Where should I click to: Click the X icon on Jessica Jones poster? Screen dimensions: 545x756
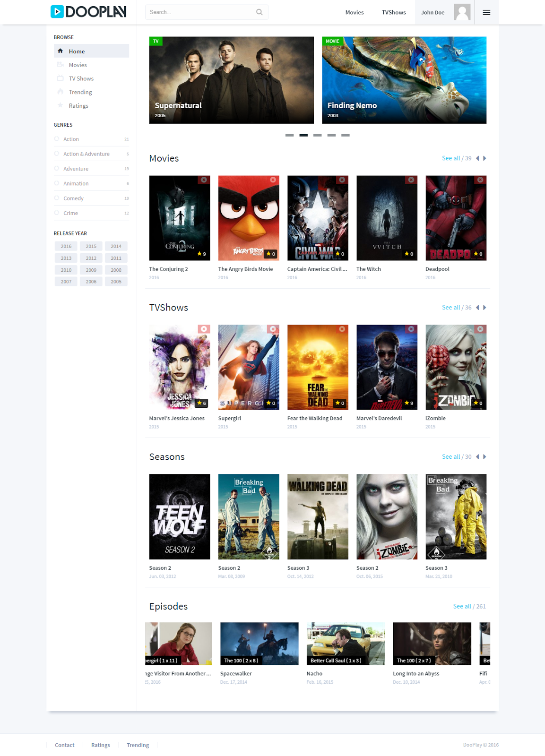pos(204,329)
